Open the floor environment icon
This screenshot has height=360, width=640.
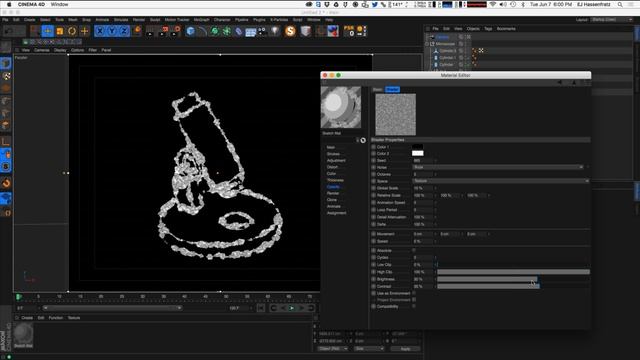point(251,31)
